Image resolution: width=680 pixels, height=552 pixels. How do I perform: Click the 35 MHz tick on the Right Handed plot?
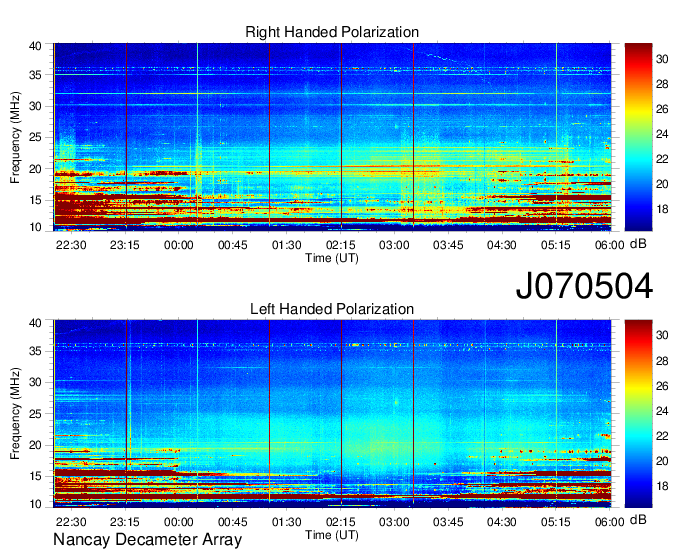coord(35,75)
